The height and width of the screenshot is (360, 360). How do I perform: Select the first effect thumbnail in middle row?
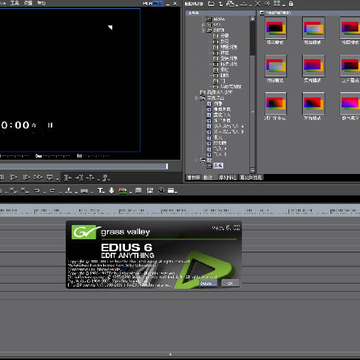[276, 66]
